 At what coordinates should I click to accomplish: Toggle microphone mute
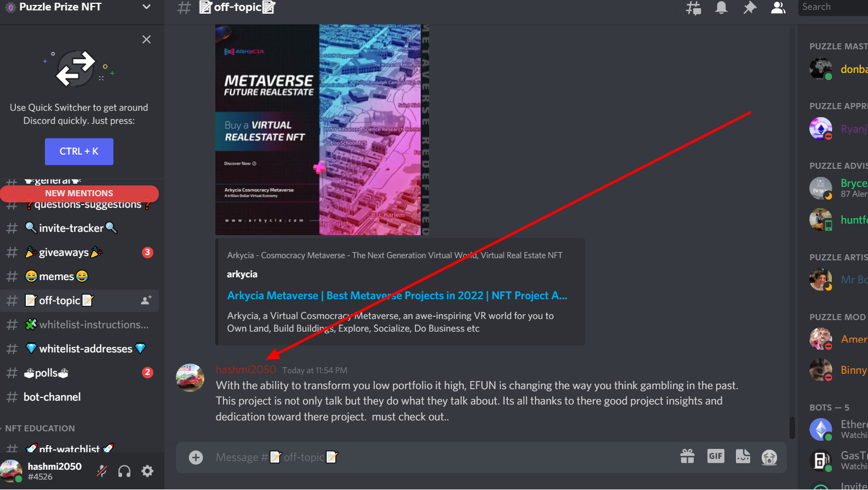[102, 471]
